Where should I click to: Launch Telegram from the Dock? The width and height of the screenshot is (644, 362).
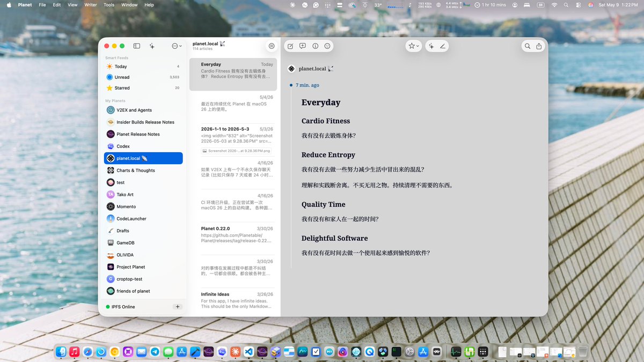point(155,351)
